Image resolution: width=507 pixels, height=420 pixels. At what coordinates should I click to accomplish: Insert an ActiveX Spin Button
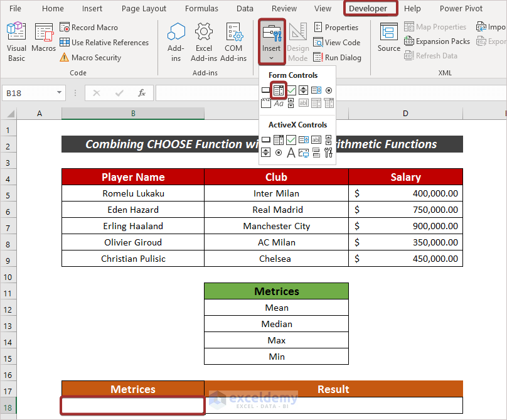(x=266, y=153)
